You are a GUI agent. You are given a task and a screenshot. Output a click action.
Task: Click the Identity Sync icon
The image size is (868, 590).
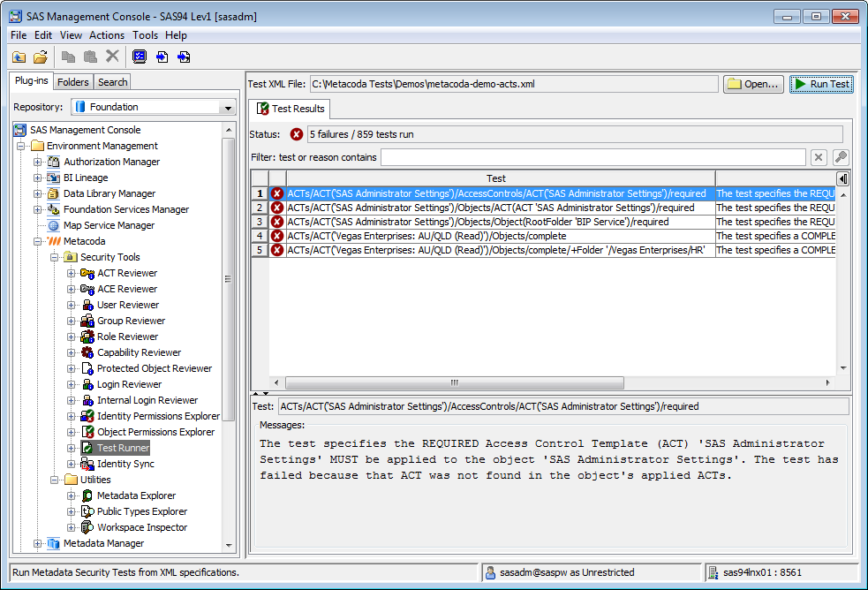87,464
